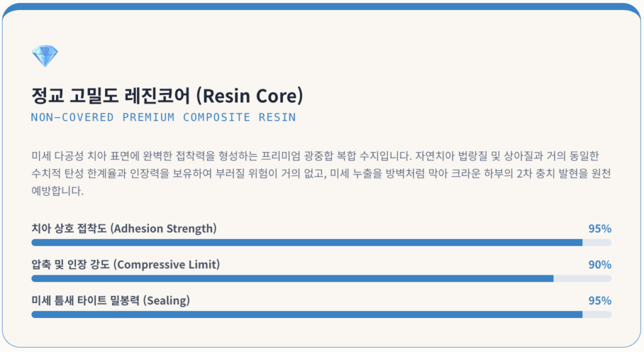
Task: Click the Adhesion Strength label text
Action: pyautogui.click(x=124, y=229)
